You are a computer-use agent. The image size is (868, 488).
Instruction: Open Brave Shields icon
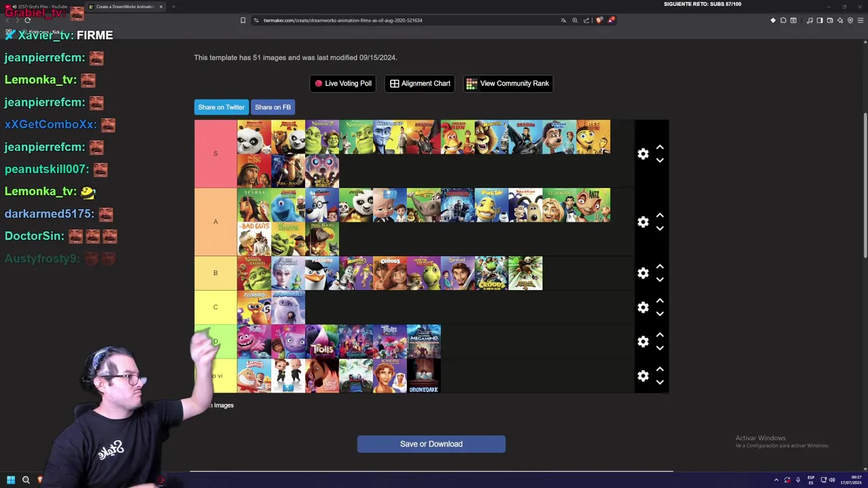pyautogui.click(x=599, y=20)
